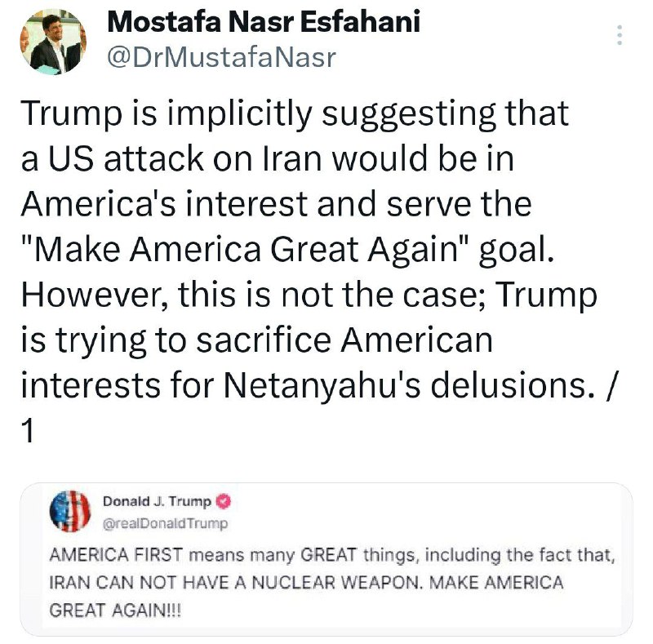This screenshot has height=644, width=653.
Task: Click the "IRAN CAN NOT HAVE A NUCLEAR WEAPON" line
Action: coord(234,582)
